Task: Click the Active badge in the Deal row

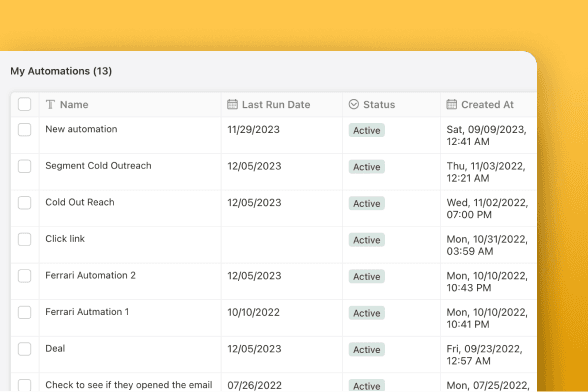Action: coord(367,349)
